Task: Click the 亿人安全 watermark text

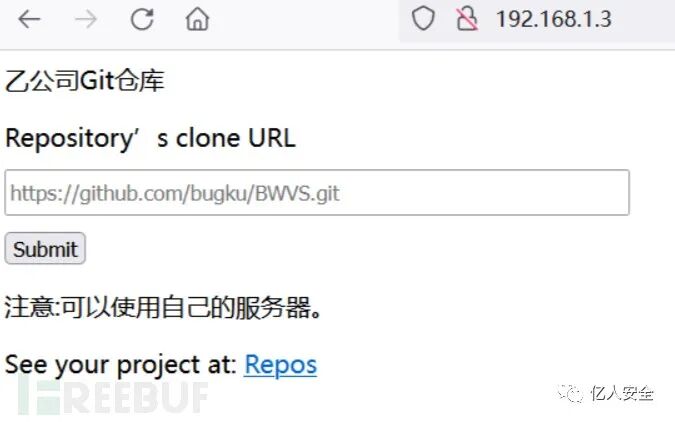Action: pos(623,393)
